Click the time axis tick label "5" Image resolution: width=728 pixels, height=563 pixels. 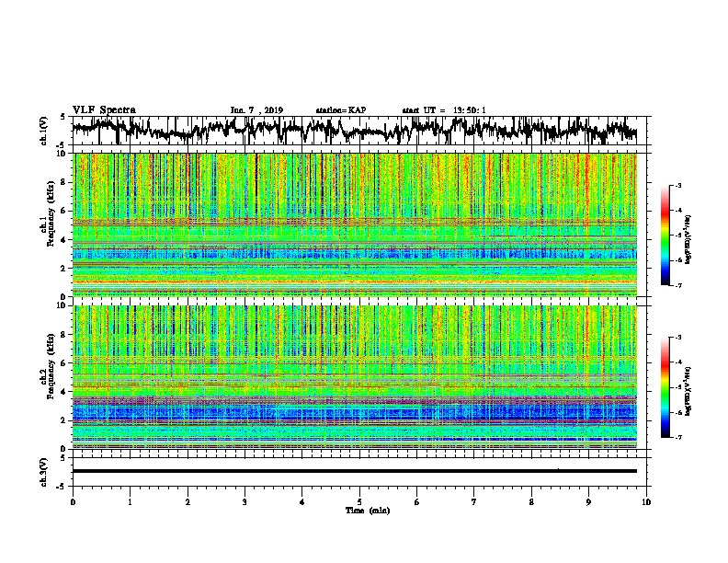[359, 502]
